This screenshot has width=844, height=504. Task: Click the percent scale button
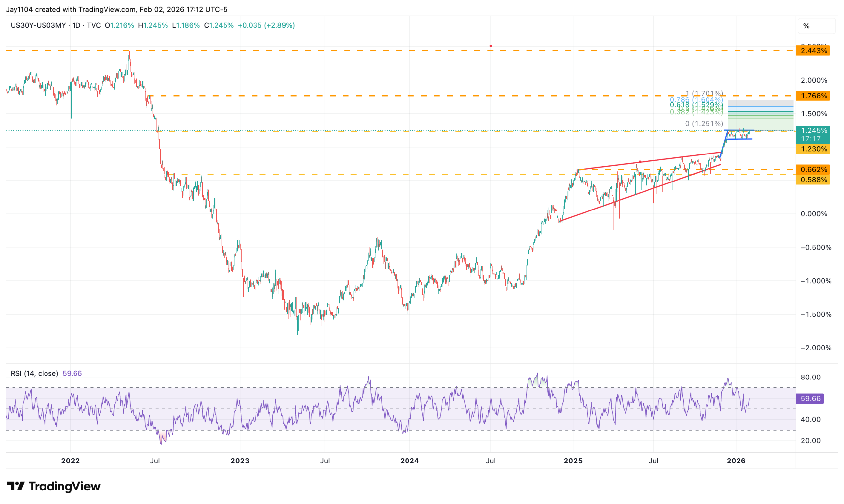[806, 26]
